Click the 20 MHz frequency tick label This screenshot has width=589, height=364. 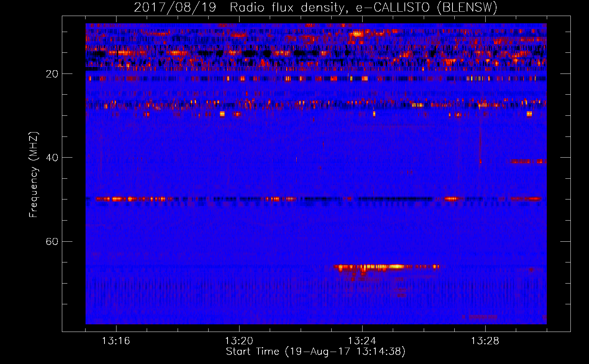tap(52, 74)
